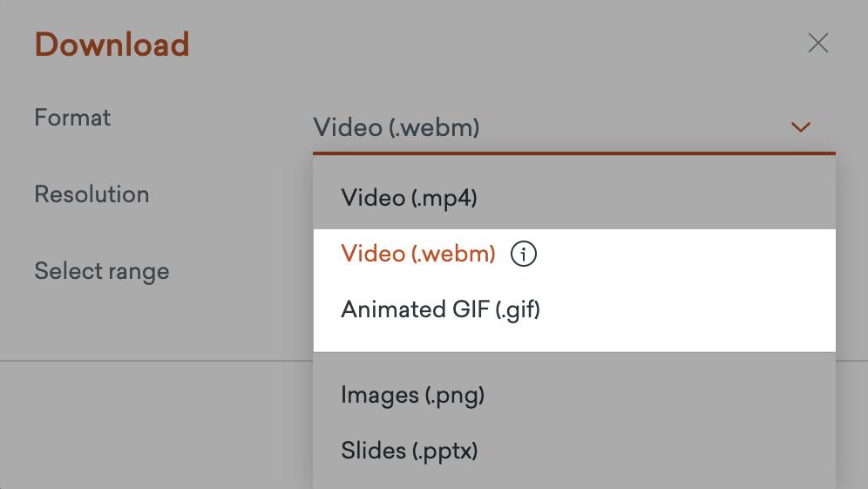Click the Format field showing Video (.webm)
This screenshot has height=489, width=868.
coord(574,128)
